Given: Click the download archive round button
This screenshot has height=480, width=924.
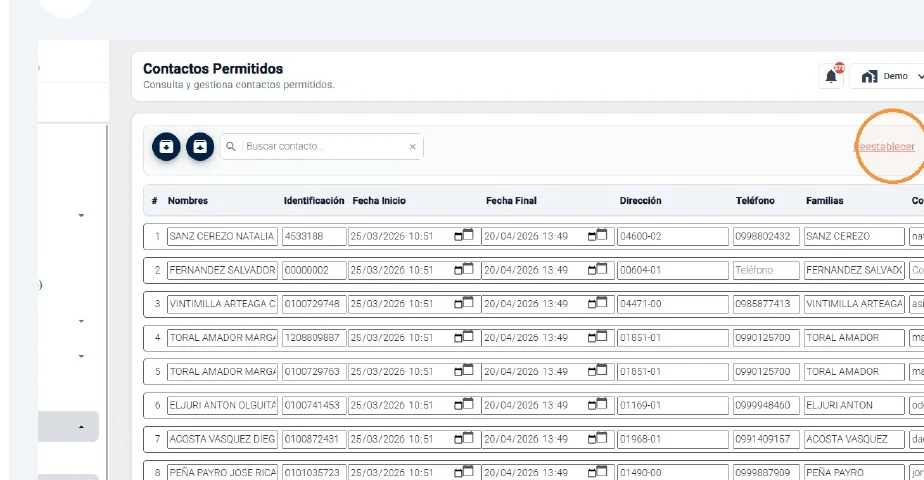Looking at the screenshot, I should coord(166,147).
